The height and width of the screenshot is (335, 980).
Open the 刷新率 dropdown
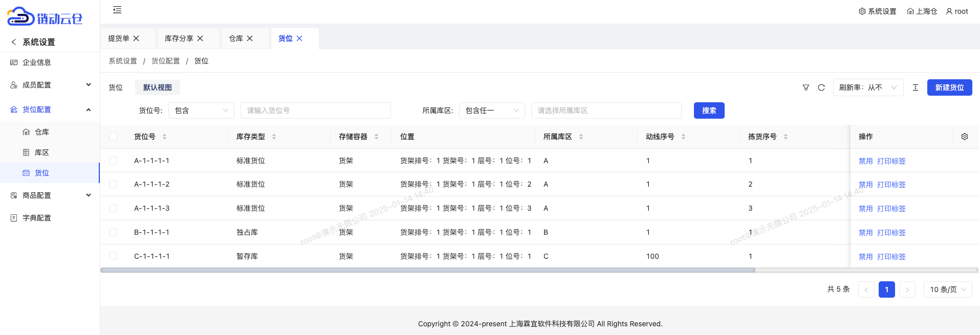(868, 87)
